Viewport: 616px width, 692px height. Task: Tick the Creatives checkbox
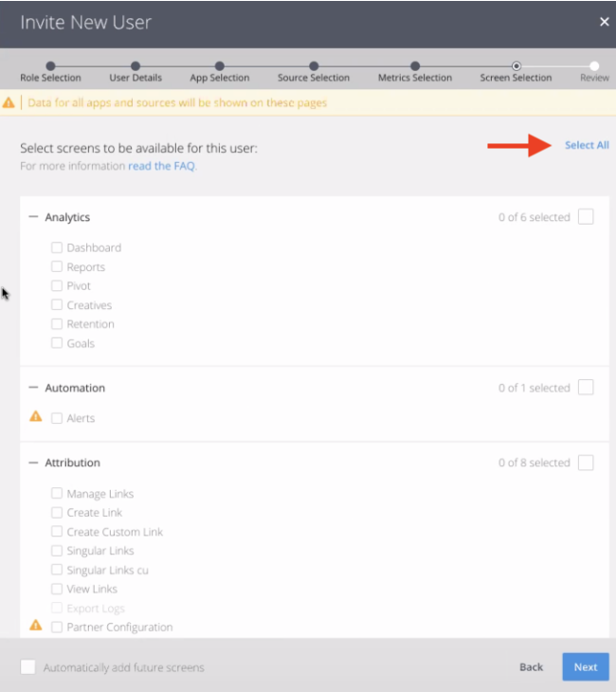pos(57,304)
